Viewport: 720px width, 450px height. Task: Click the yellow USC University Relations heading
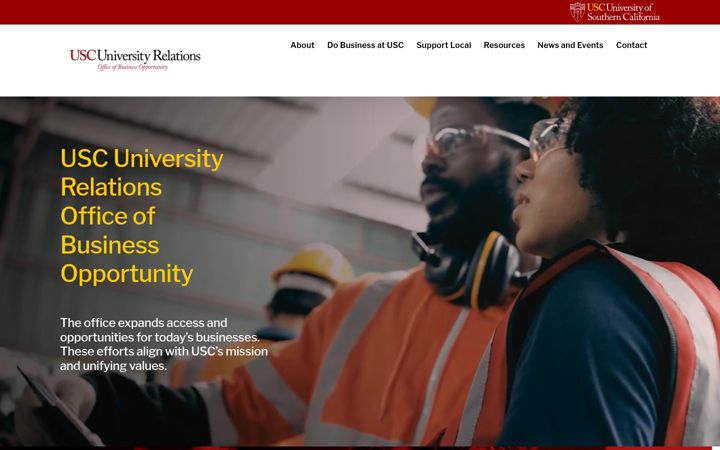click(x=142, y=216)
